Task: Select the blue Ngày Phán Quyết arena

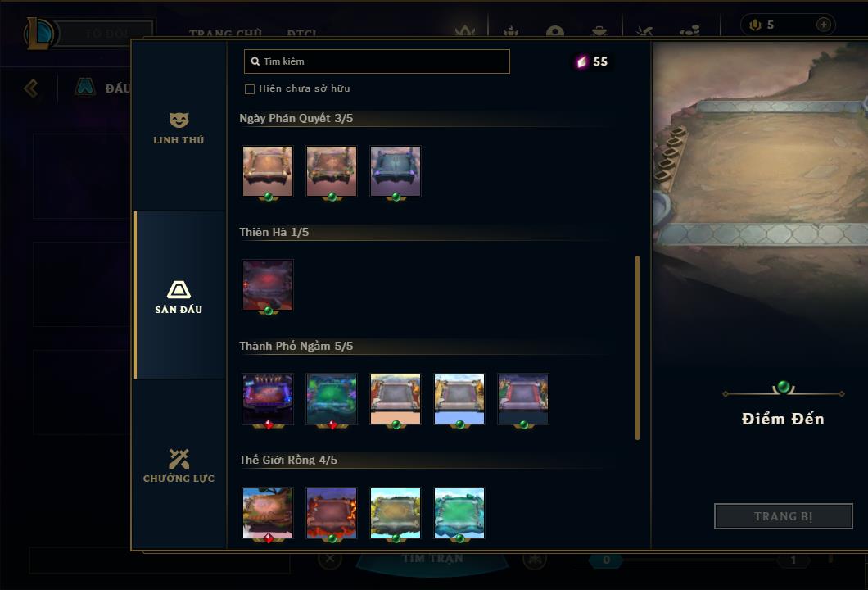Action: (396, 172)
